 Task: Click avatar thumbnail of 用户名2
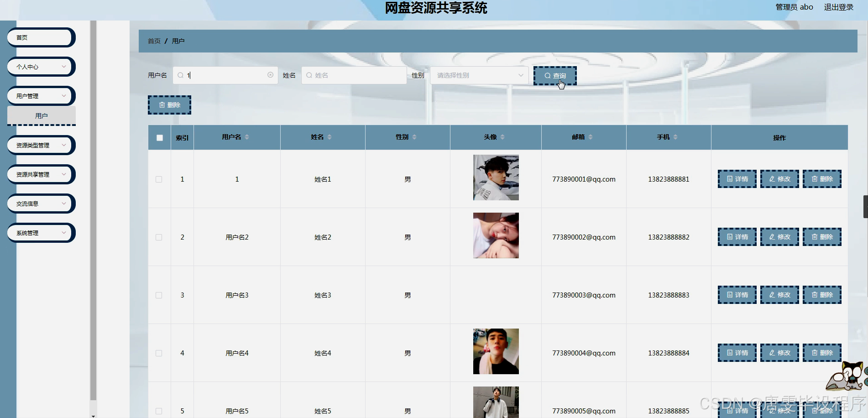pos(496,235)
